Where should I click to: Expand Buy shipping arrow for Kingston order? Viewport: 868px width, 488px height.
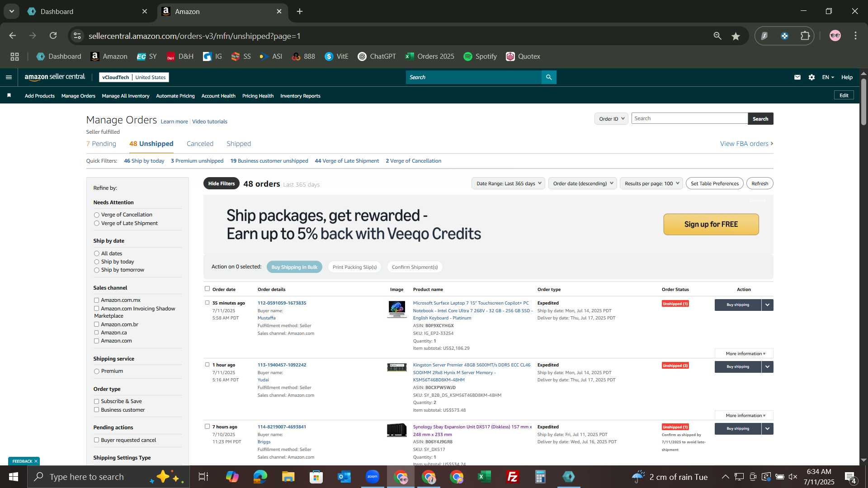[767, 367]
